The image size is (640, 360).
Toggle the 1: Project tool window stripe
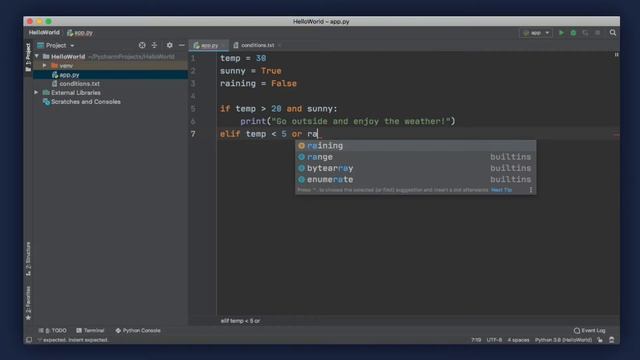pos(28,57)
